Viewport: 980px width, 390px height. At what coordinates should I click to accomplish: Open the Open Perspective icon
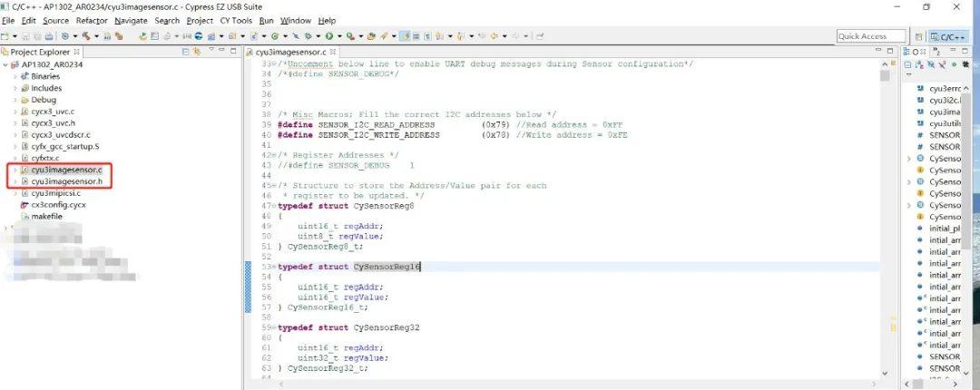tap(918, 37)
